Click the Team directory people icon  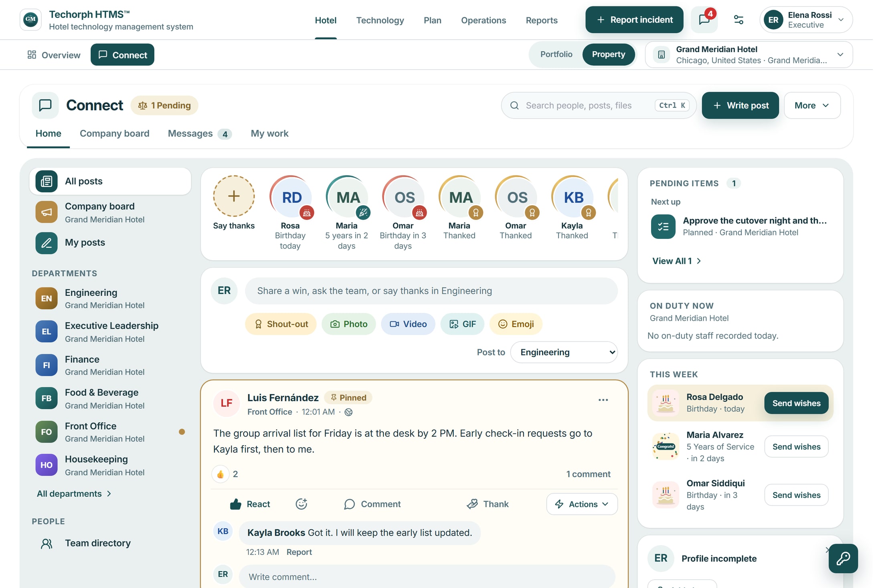pyautogui.click(x=47, y=544)
